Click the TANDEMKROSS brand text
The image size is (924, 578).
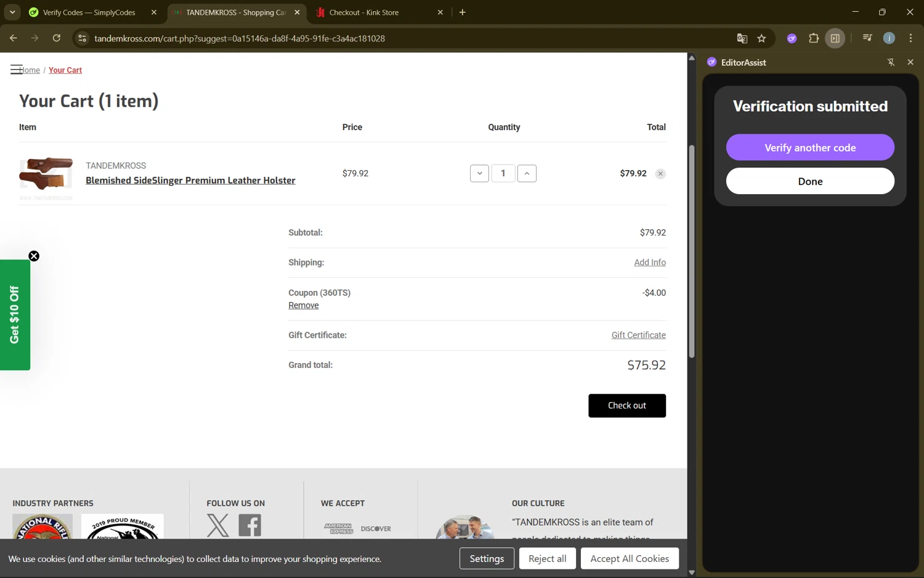(x=116, y=166)
